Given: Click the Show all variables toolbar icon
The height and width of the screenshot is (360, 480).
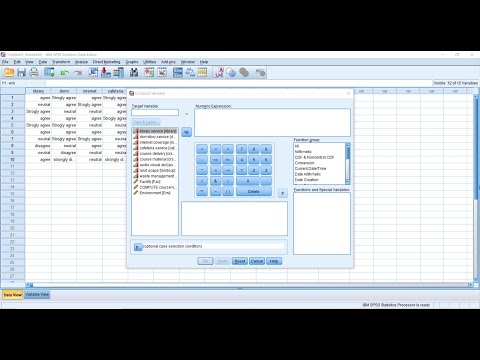Looking at the screenshot, I should coord(244,72).
